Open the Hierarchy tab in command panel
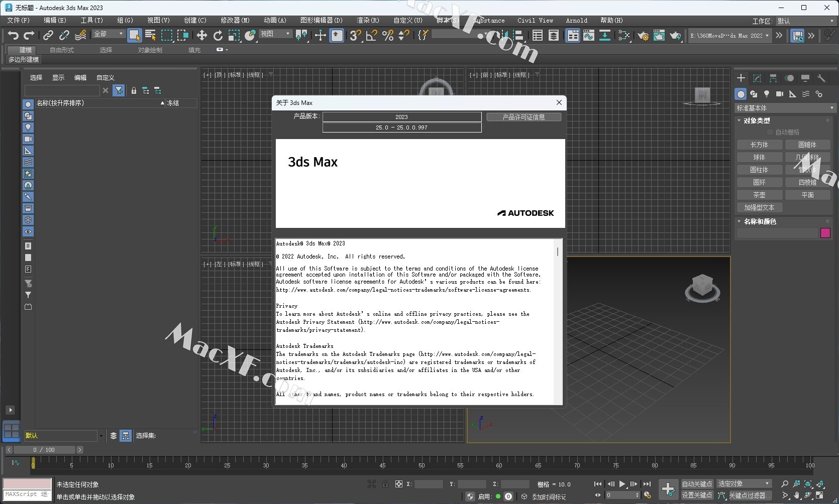839x504 pixels. coord(773,78)
